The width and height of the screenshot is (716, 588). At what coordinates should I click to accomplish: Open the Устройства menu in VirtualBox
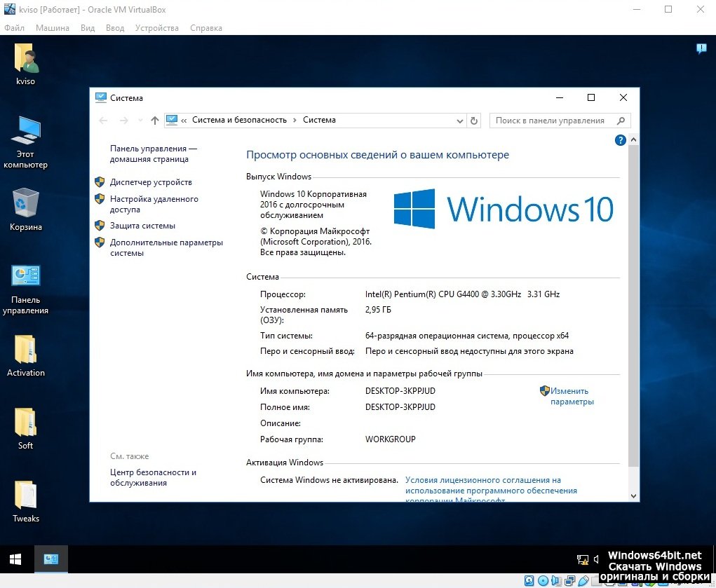(x=157, y=28)
